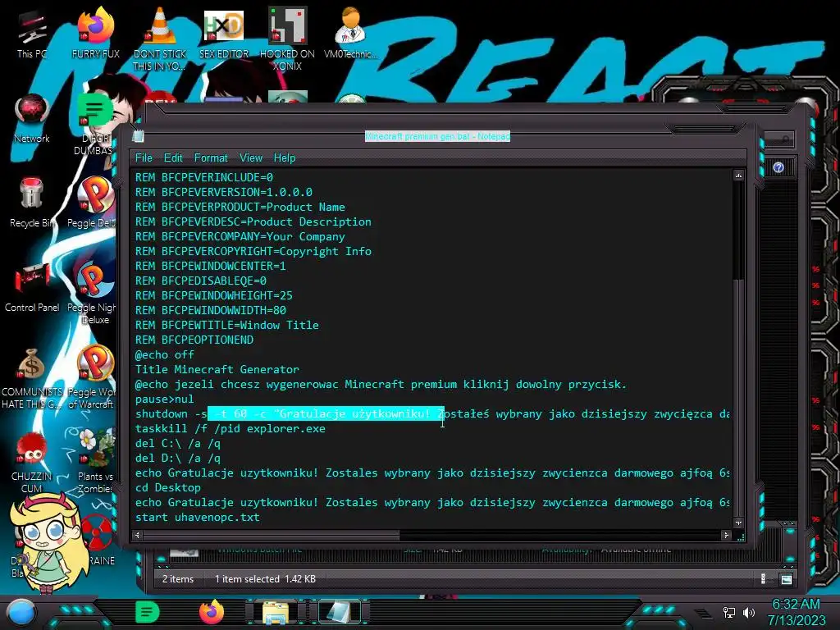Viewport: 840px width, 630px height.
Task: Switch to File Explorer in taskbar
Action: [276, 612]
